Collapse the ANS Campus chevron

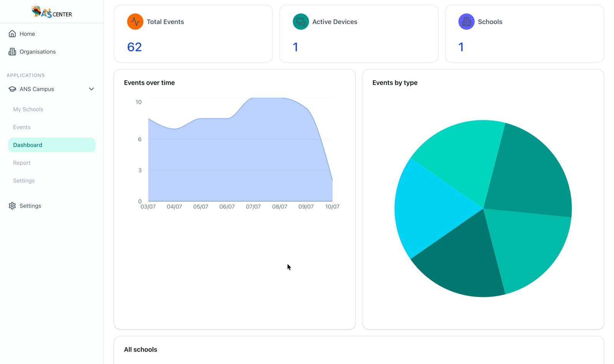coord(91,89)
